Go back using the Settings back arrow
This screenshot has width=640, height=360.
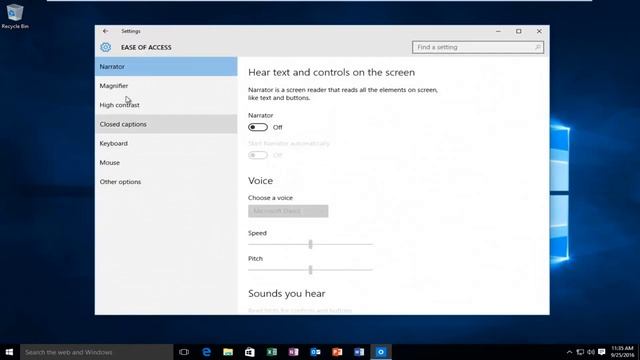(105, 31)
